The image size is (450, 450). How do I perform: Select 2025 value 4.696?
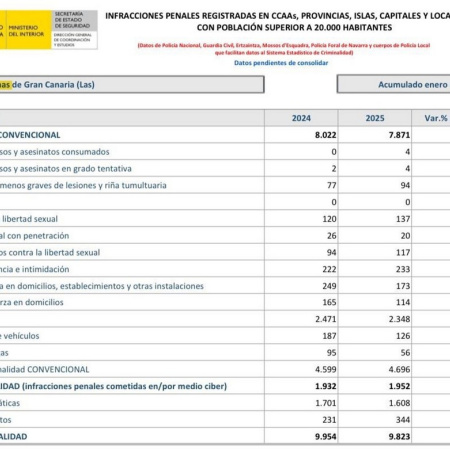399,369
